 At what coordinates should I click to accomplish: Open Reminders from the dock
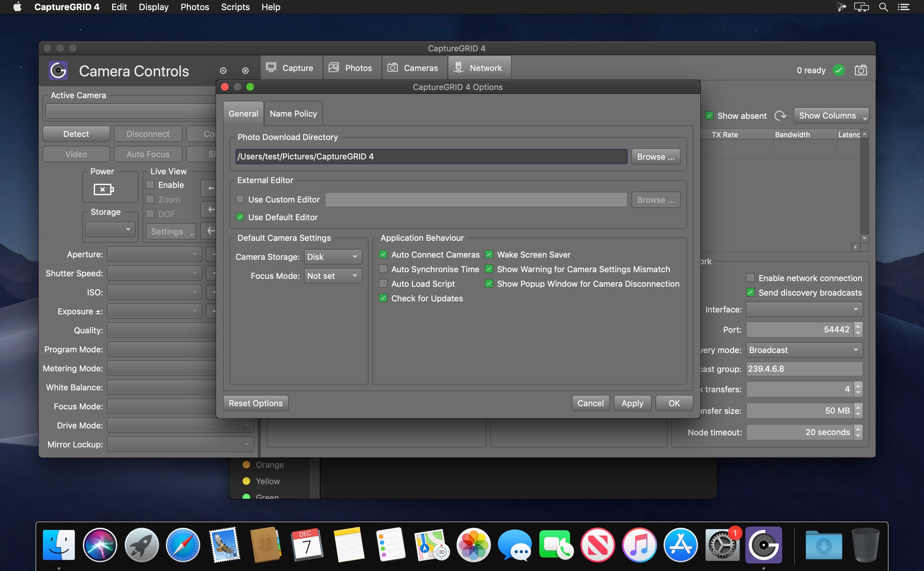[390, 545]
